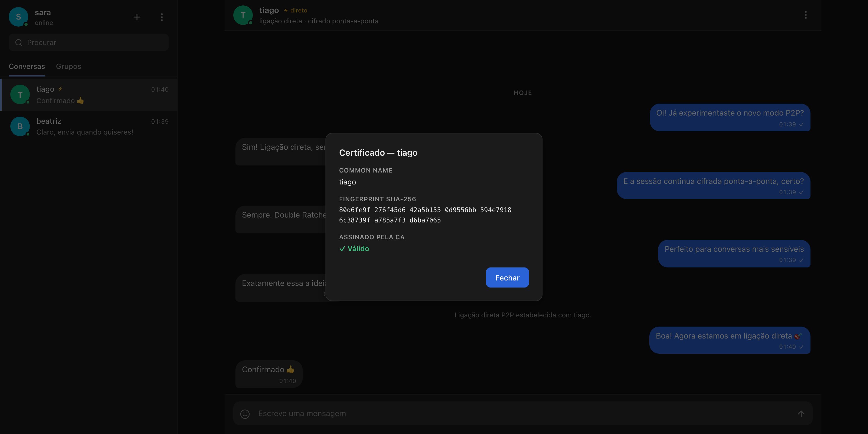
Task: Click the HOJE date separator
Action: [523, 93]
